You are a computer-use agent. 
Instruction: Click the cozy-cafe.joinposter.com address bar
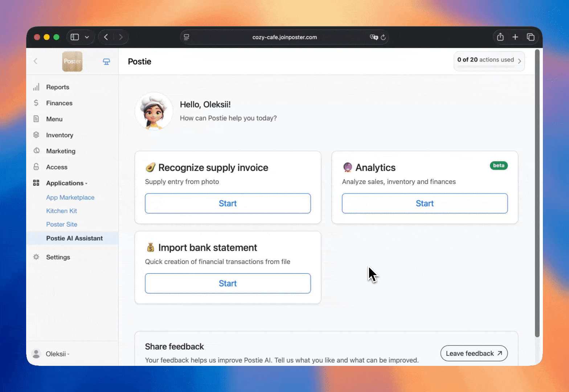(x=284, y=37)
